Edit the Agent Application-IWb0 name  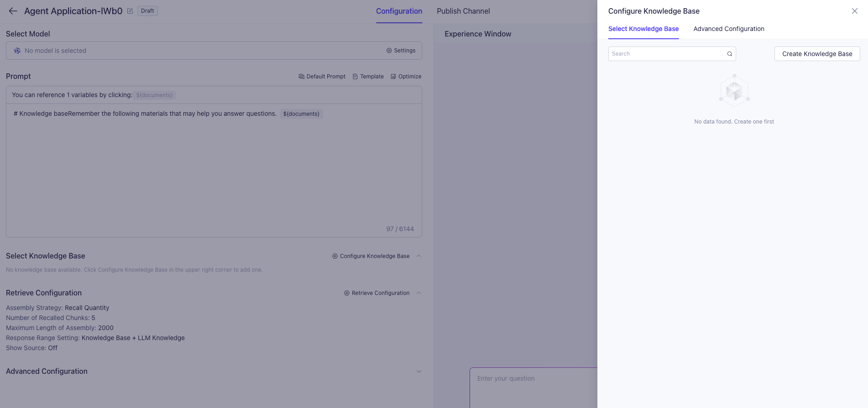coord(130,11)
